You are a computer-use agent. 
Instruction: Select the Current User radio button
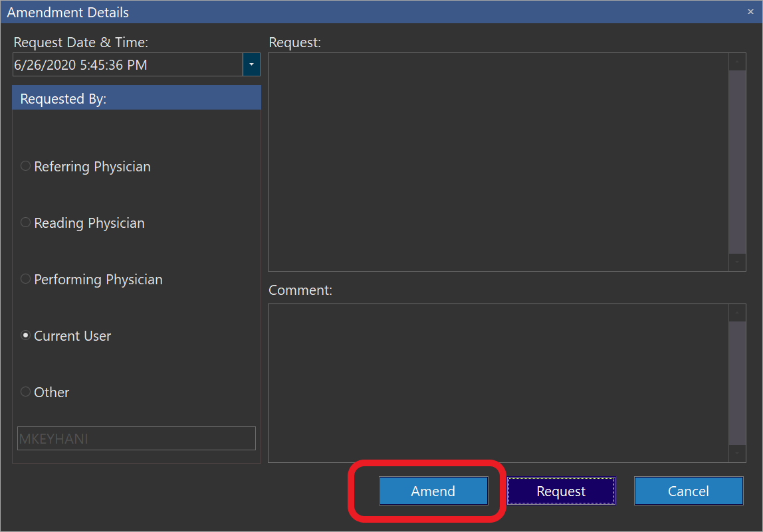tap(26, 335)
